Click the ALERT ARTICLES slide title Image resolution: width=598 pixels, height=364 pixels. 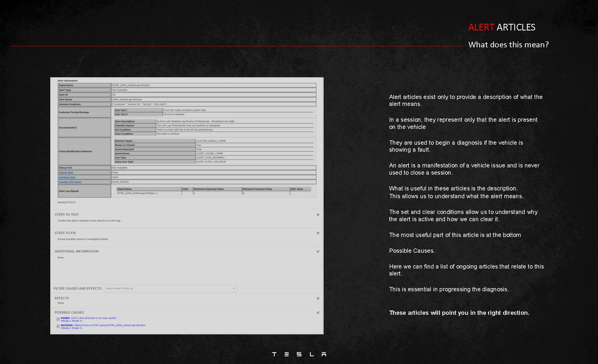(502, 27)
